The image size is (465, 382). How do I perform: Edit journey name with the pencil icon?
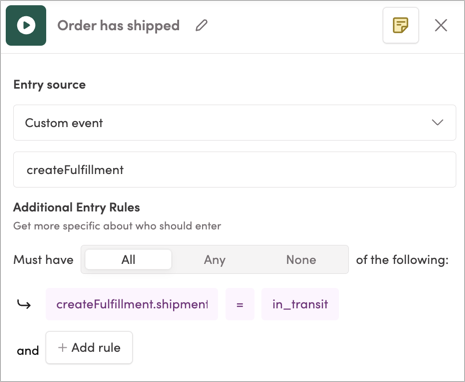point(201,25)
